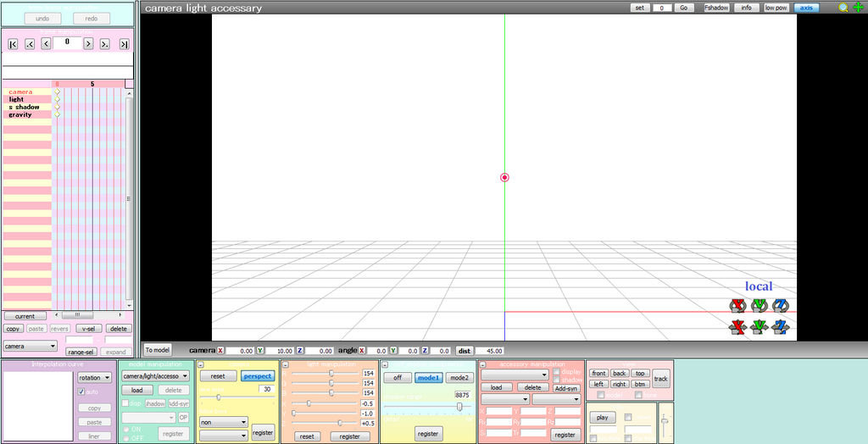Click the Y-axis rotation gizmo icon
The image size is (868, 444).
point(759,306)
